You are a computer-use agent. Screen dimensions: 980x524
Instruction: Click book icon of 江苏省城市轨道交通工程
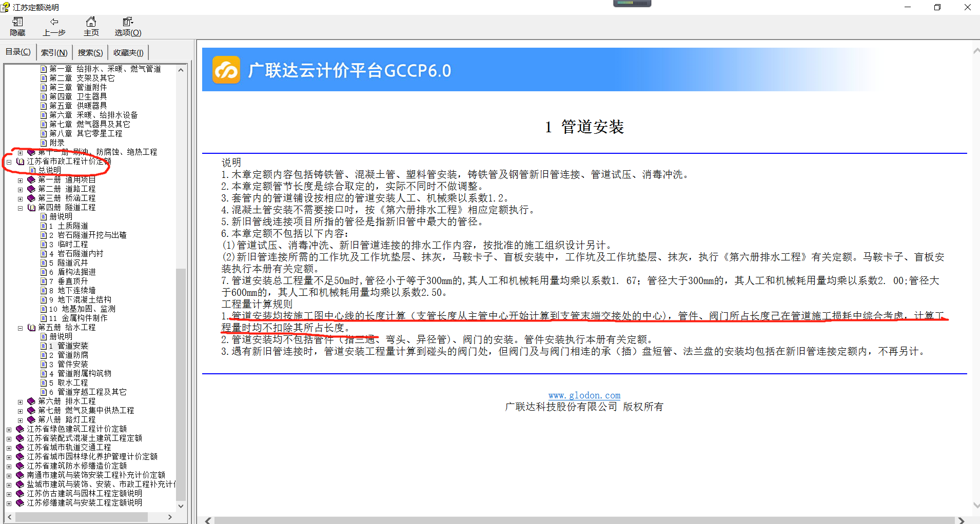(x=20, y=447)
